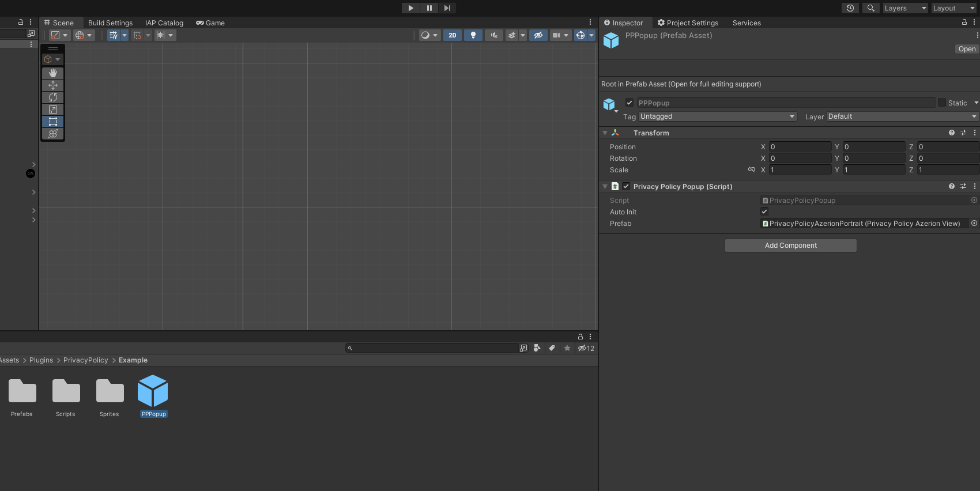Toggle scene Gizmos icon
Viewport: 980px width, 491px height.
click(x=581, y=35)
